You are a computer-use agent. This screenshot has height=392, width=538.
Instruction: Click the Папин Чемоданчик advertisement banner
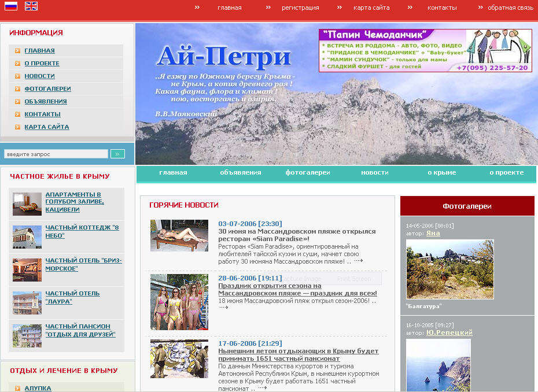coord(424,51)
